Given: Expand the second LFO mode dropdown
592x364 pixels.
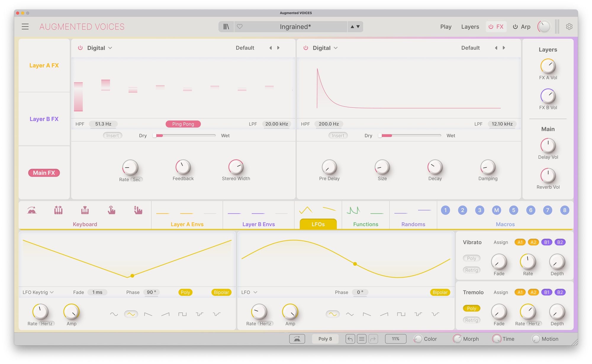Looking at the screenshot, I should [249, 292].
